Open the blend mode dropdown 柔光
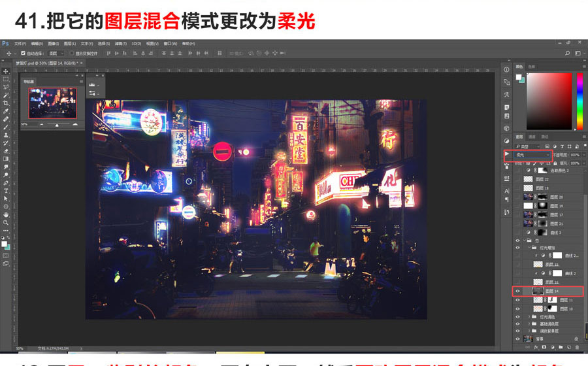 (532, 155)
